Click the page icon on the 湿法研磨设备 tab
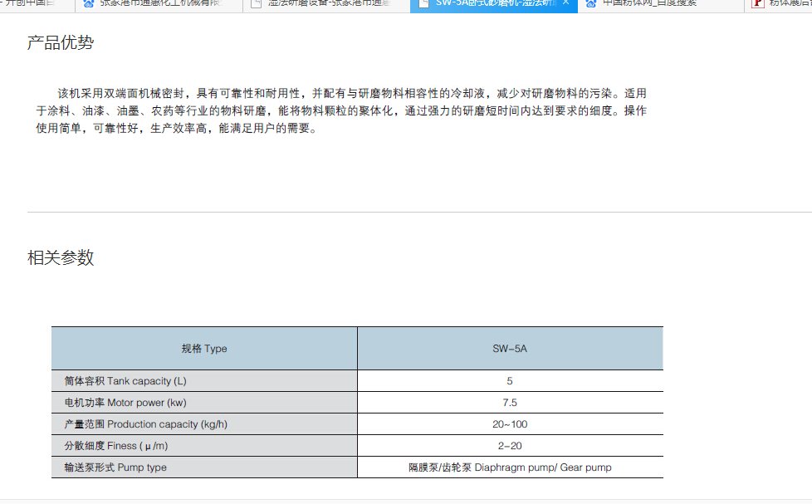This screenshot has height=504, width=812. click(257, 3)
